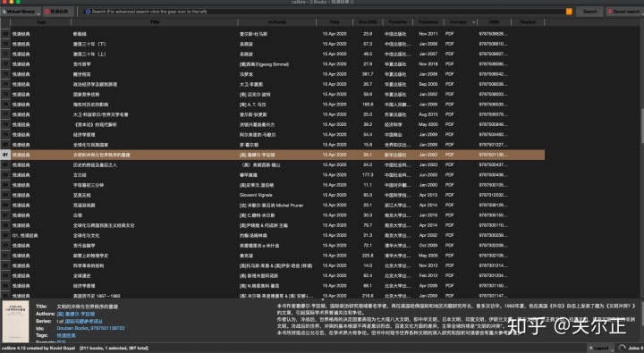Sort by the Published column header

[x=428, y=22]
